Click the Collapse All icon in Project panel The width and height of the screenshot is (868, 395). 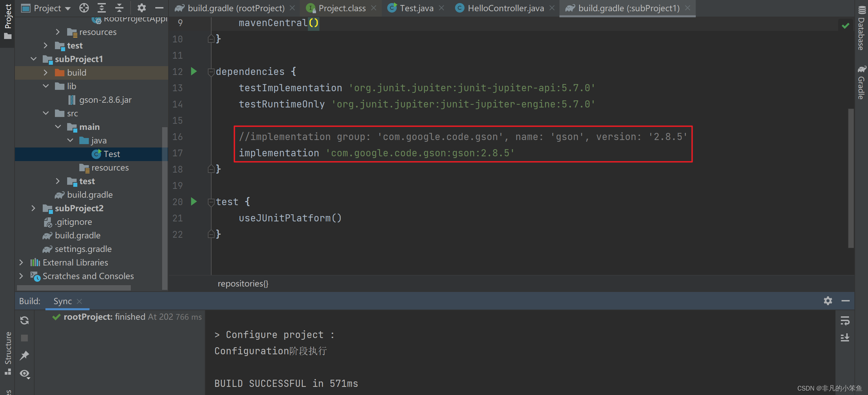pos(119,8)
